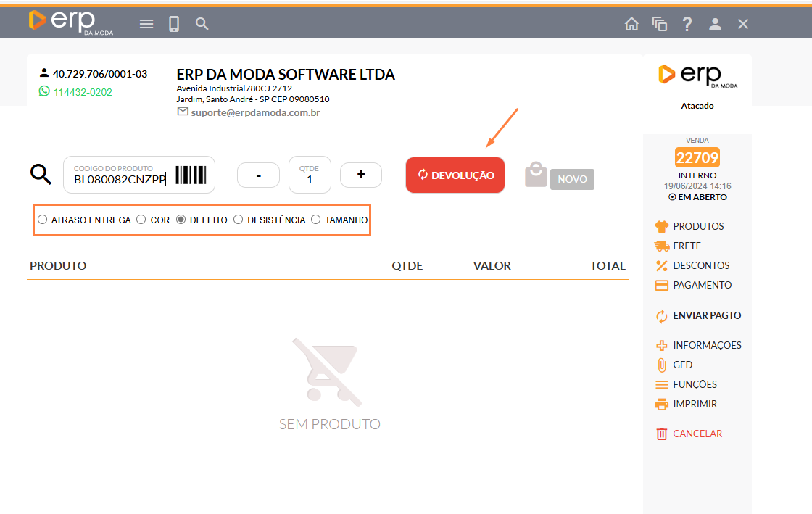Click the barcode scanner icon
This screenshot has width=812, height=514.
tap(191, 175)
